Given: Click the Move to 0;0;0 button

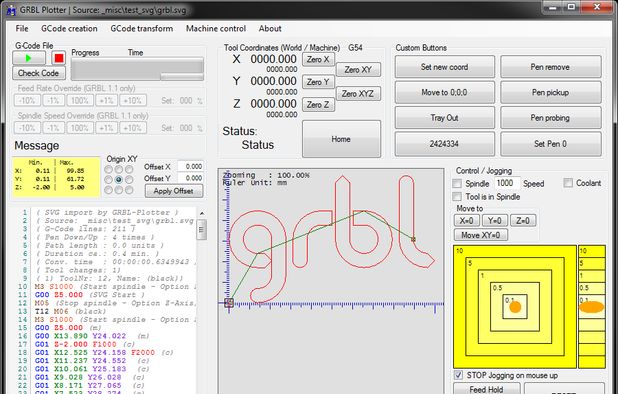Looking at the screenshot, I should (x=445, y=93).
